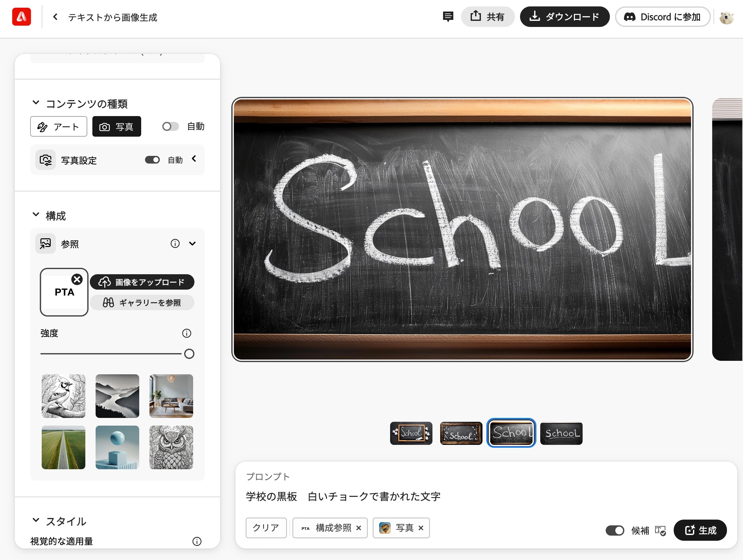
Task: Open the comments icon in header
Action: click(x=448, y=17)
